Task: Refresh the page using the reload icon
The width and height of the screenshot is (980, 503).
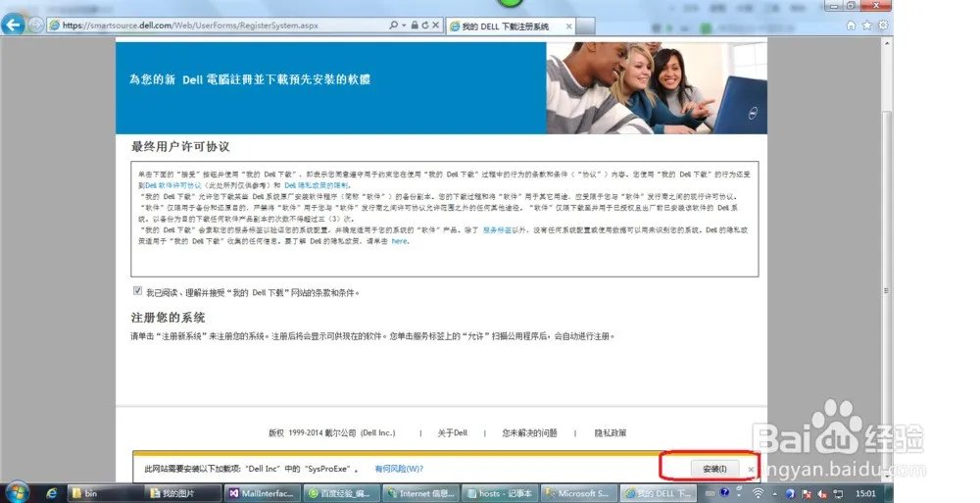Action: coord(425,25)
